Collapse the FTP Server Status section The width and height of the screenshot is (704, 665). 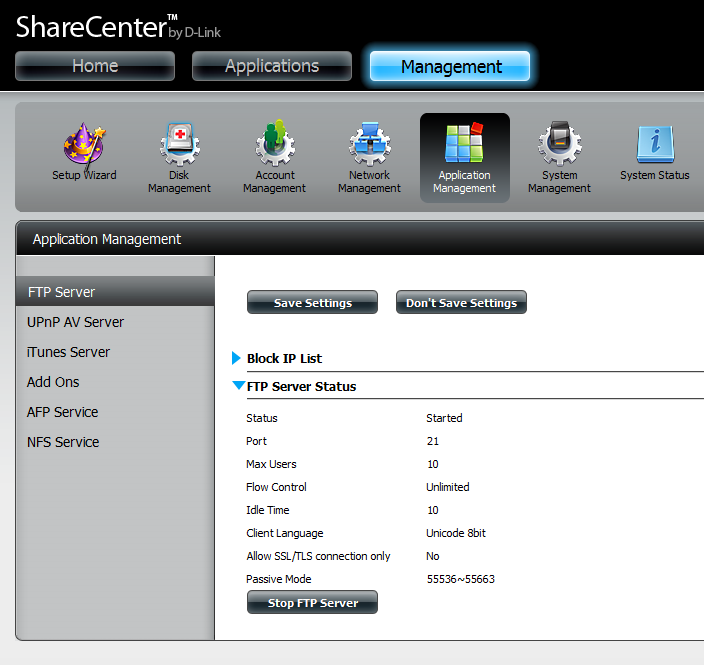238,386
